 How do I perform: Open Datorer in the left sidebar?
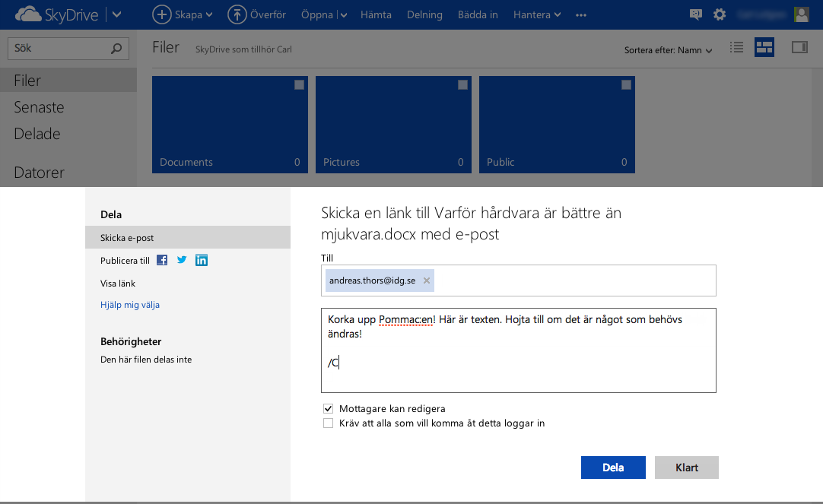(39, 172)
